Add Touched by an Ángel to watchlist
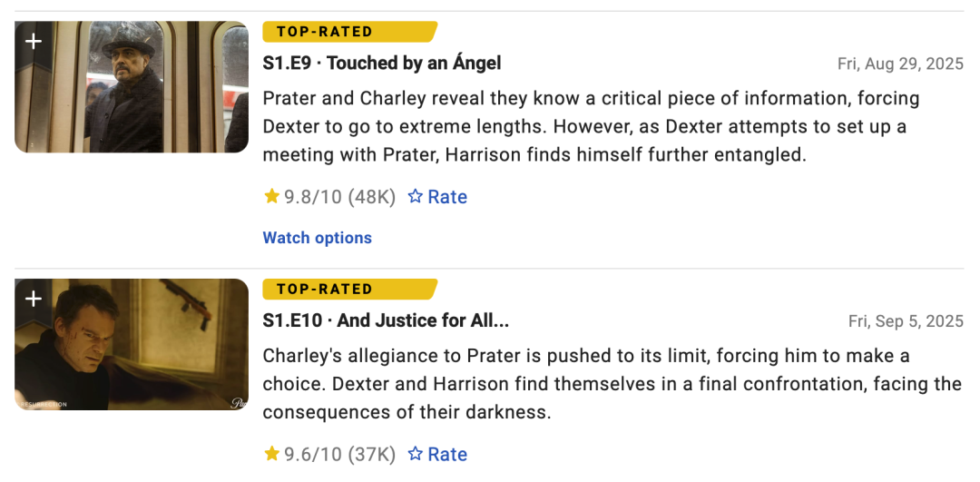The image size is (980, 482). (34, 42)
